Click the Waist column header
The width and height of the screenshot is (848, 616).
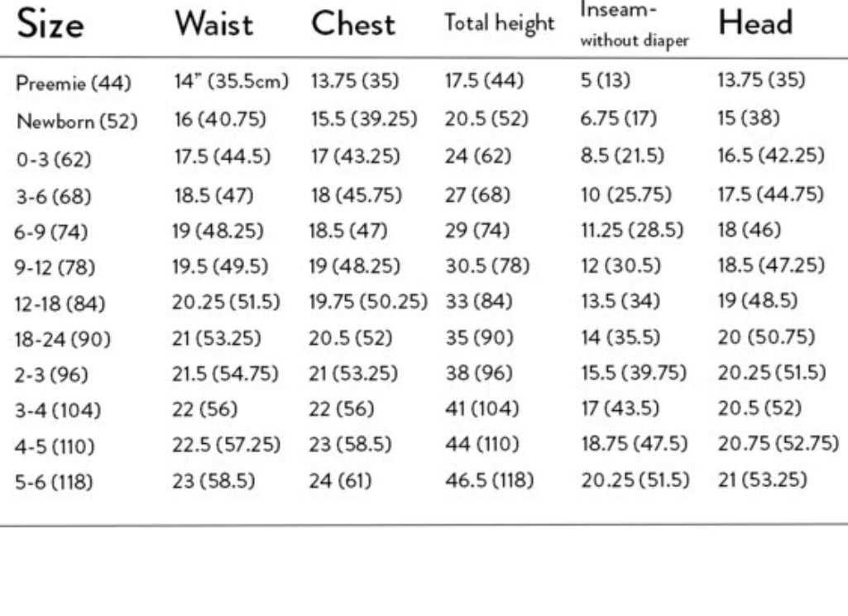[213, 25]
